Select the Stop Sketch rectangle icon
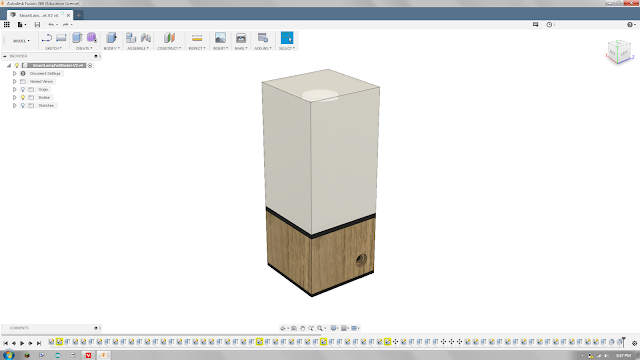This screenshot has height=360, width=640. tap(61, 38)
